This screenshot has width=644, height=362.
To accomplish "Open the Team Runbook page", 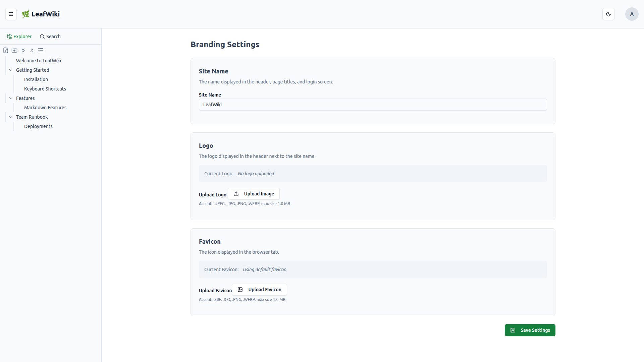I will click(x=32, y=117).
